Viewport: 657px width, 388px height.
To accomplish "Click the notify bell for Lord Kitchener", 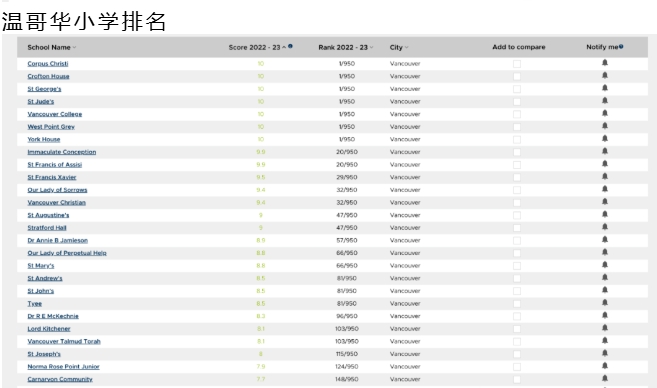I will tap(605, 328).
